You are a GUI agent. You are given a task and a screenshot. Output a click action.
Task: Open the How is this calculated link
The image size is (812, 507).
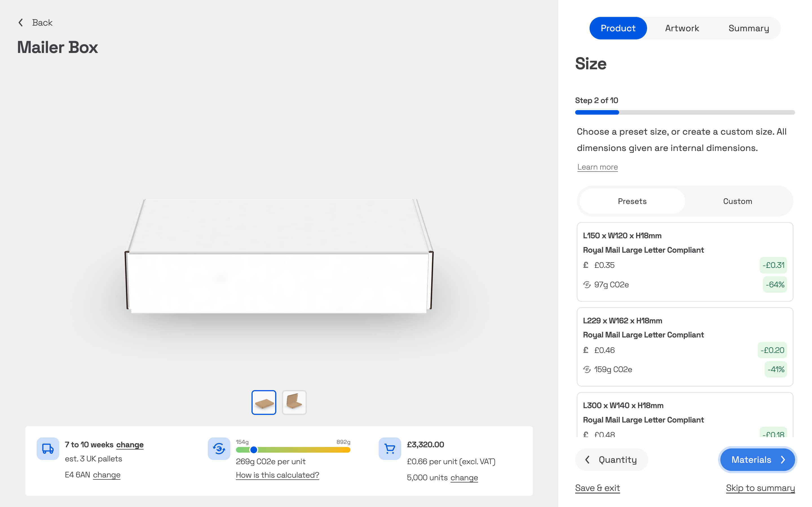pyautogui.click(x=277, y=475)
